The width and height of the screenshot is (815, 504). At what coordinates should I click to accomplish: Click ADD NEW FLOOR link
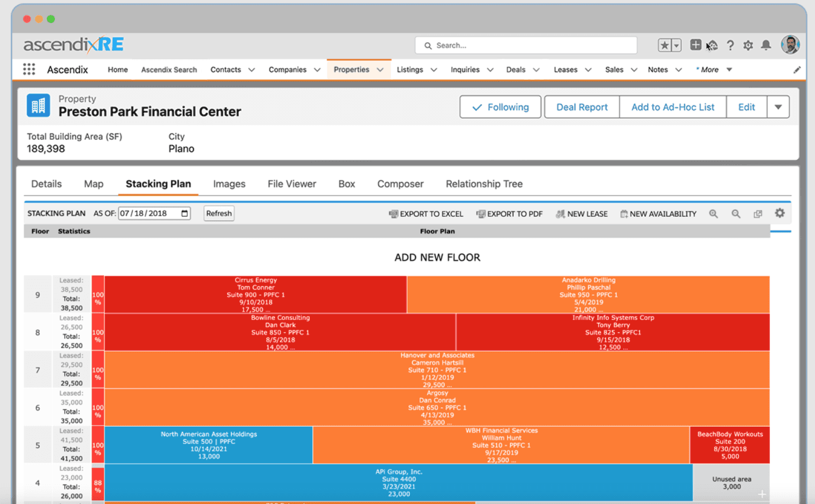(438, 257)
